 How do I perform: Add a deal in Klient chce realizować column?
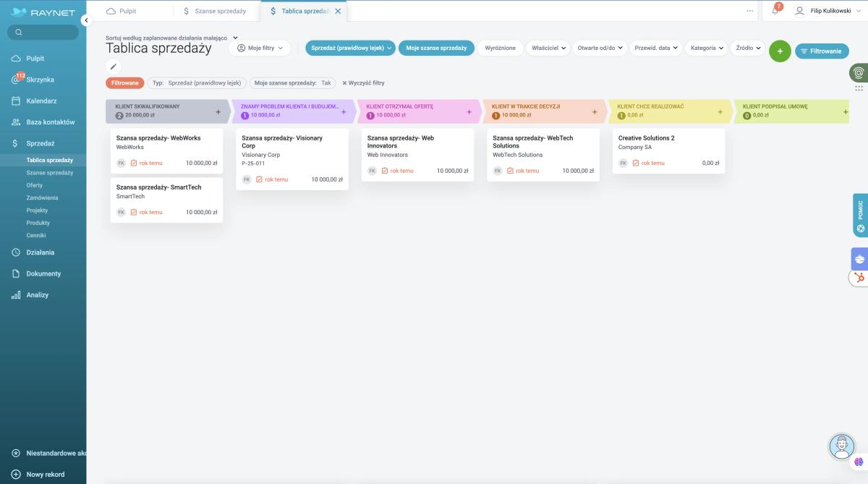720,112
